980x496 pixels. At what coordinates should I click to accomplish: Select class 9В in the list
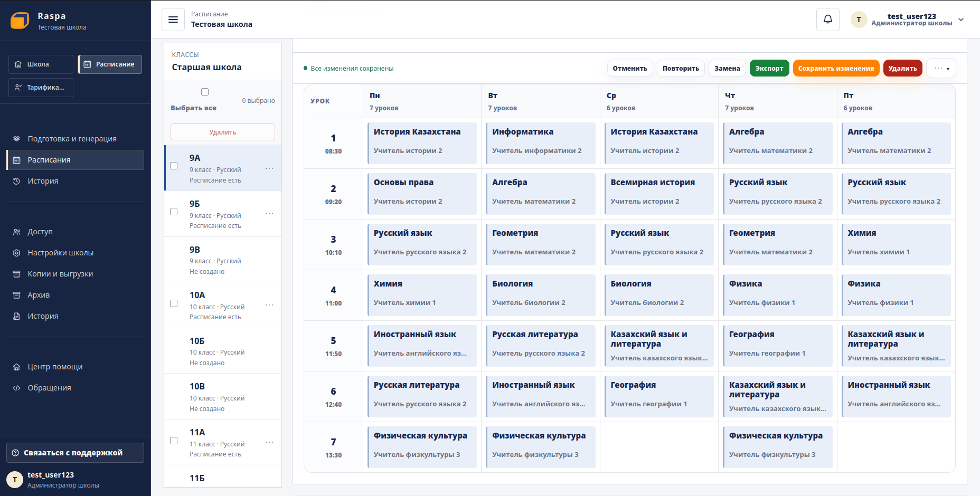(x=223, y=260)
